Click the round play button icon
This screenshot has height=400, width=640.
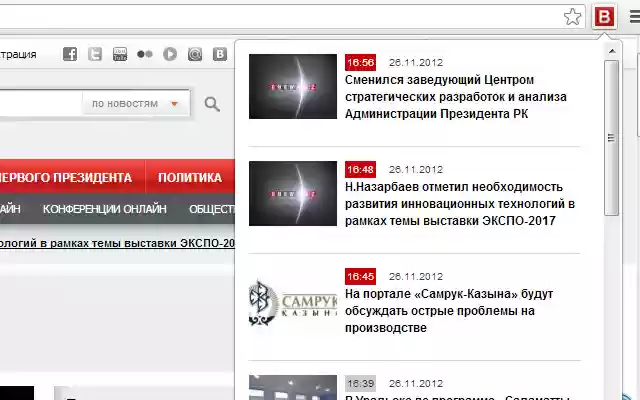(170, 54)
